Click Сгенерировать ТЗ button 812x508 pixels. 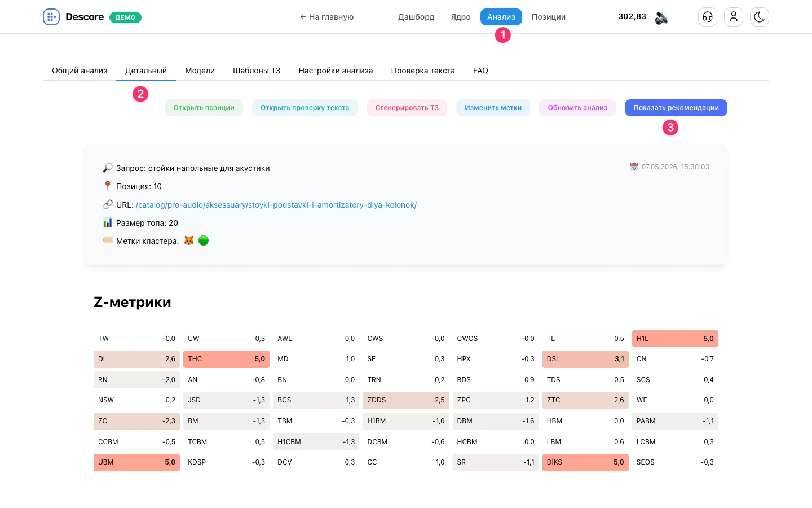coord(407,108)
